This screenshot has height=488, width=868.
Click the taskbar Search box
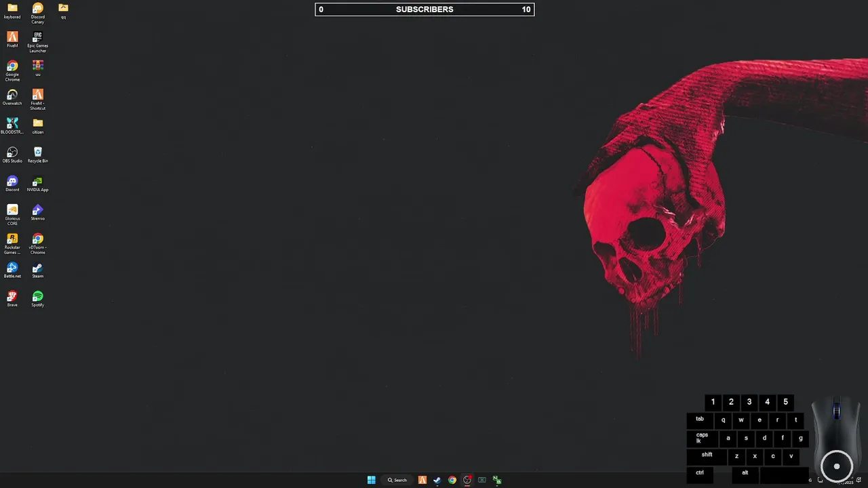tap(397, 480)
